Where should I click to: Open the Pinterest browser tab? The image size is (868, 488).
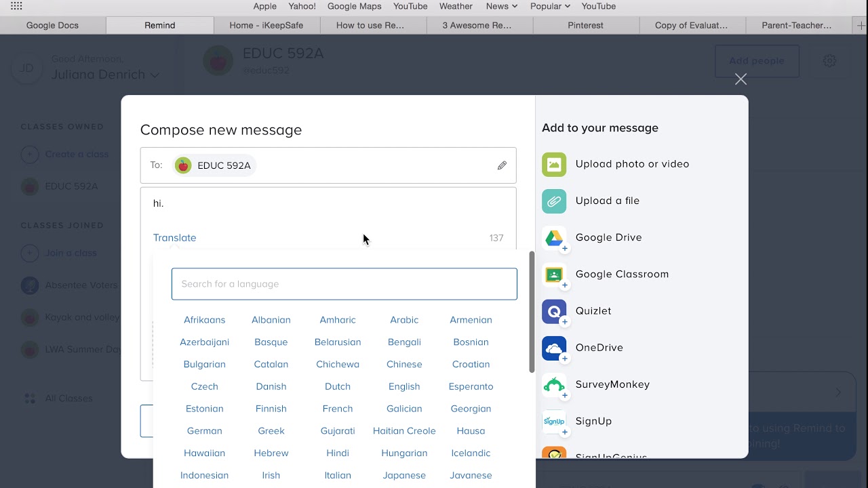pos(585,25)
